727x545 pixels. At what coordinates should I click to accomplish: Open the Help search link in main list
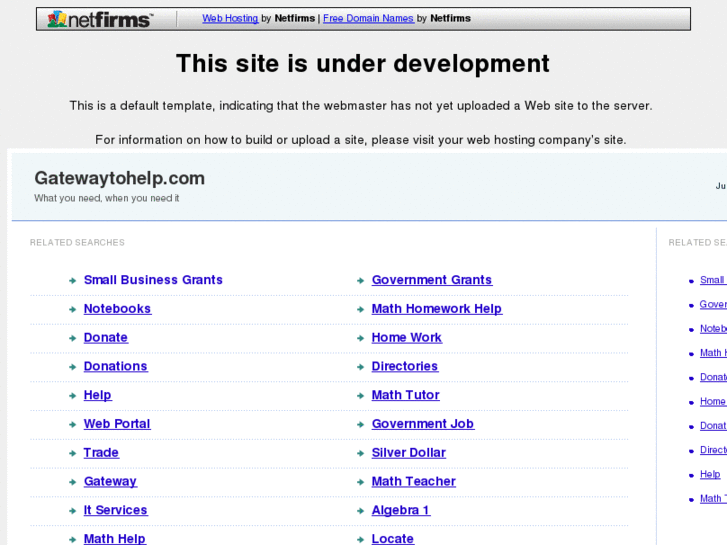point(97,395)
